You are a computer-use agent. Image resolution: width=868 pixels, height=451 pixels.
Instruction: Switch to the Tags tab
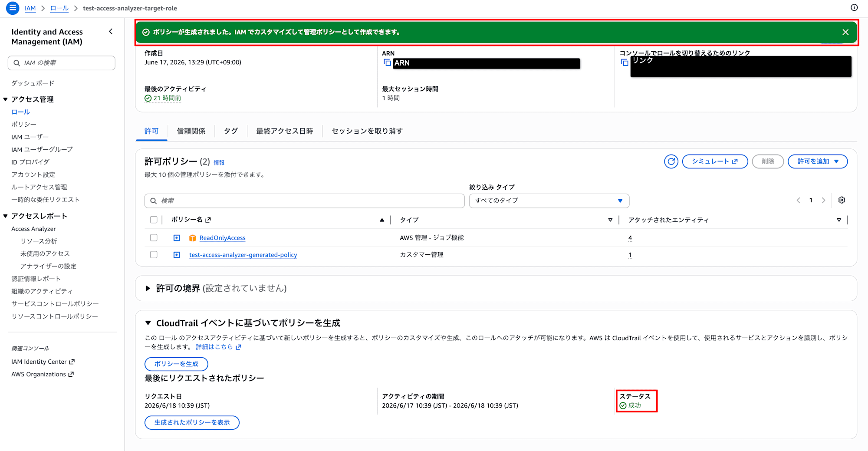point(231,131)
